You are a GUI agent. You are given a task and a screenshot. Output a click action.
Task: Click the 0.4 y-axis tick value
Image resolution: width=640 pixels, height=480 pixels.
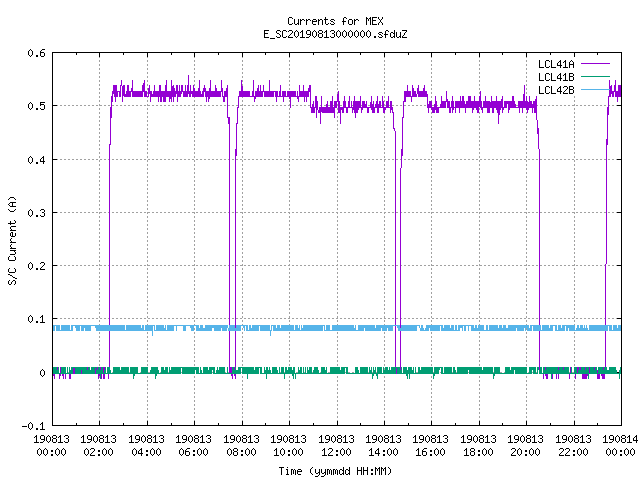(36, 160)
